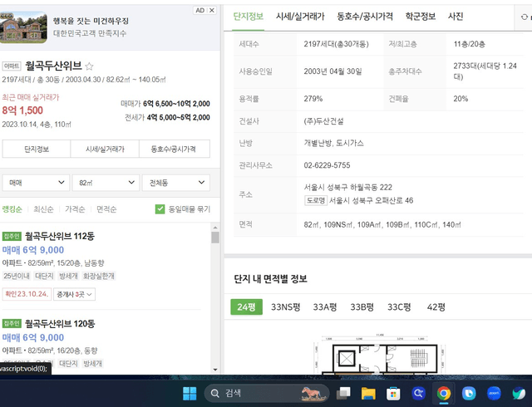Click the management office number 02-6229-5755
Image resolution: width=532 pixels, height=407 pixels.
[327, 165]
